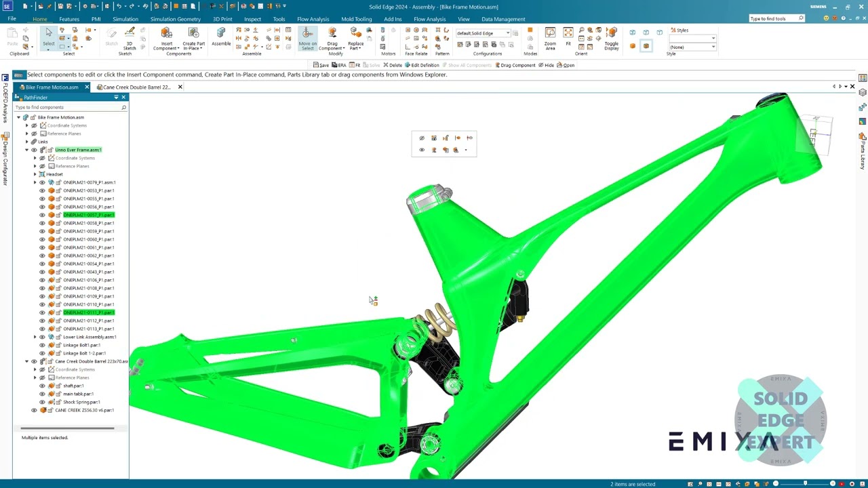
Task: Toggle visibility of CANE CREEK ZS56.30 v6.par:1
Action: point(34,410)
